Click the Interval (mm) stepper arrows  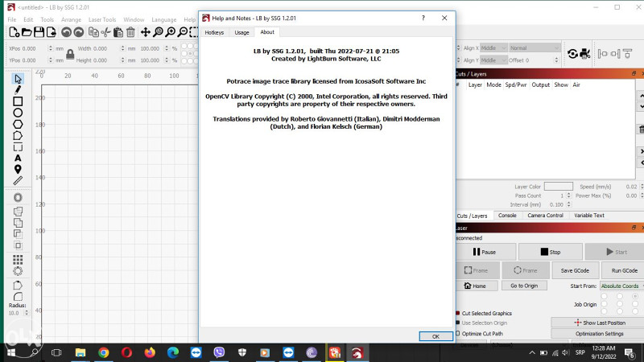[569, 204]
